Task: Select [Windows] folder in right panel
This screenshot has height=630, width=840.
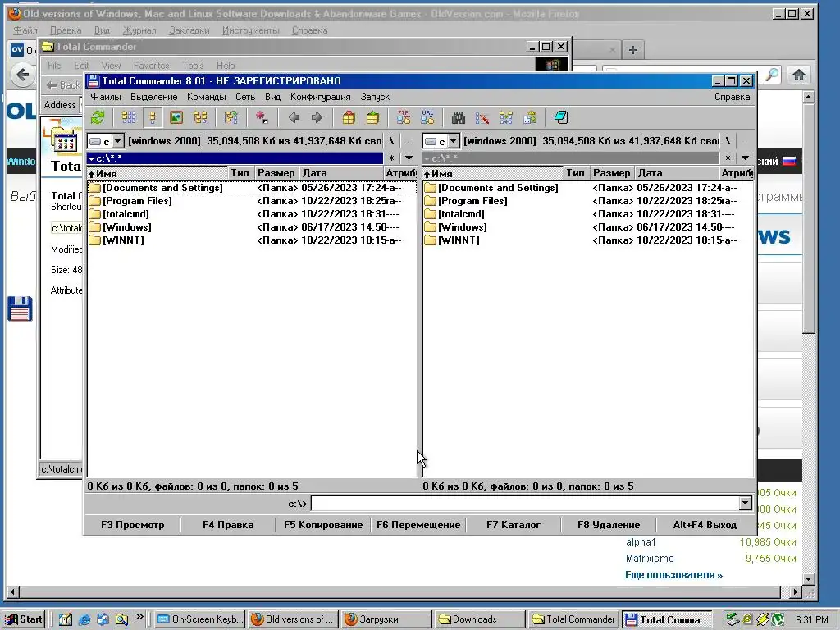Action: tap(587, 227)
